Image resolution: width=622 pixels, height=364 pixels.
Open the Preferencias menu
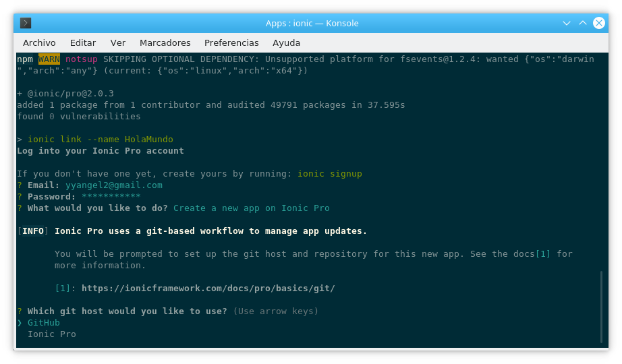tap(231, 43)
